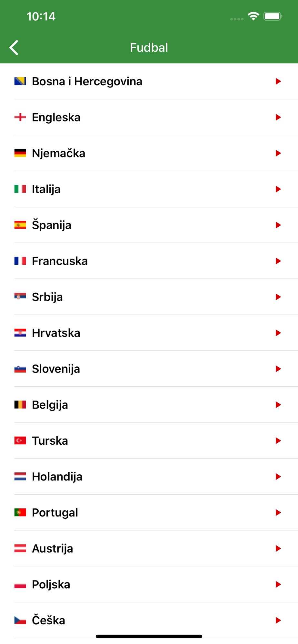Screen dimensions: 298x644
Task: Expand Francuska with its red arrow
Action: tap(278, 261)
